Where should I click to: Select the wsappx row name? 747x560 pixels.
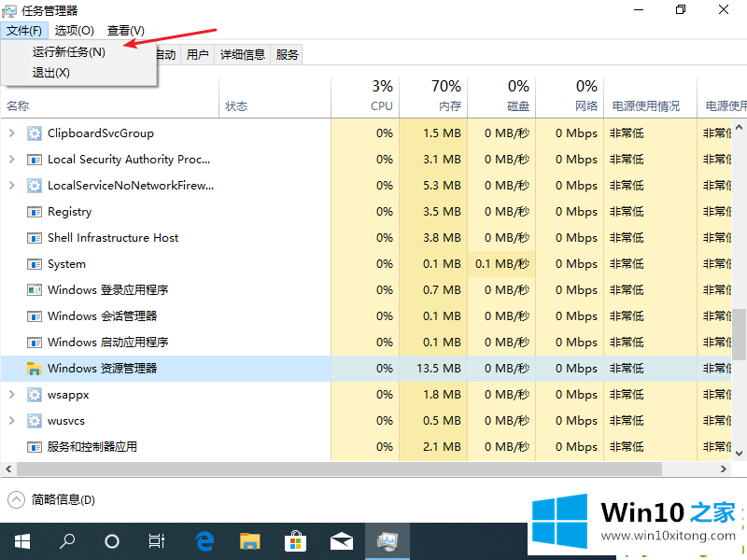68,395
